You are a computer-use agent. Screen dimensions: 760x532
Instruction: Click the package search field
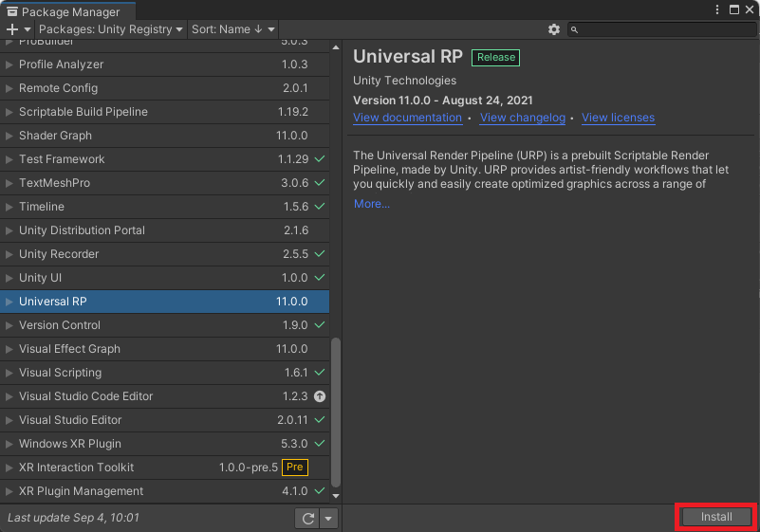pyautogui.click(x=661, y=29)
